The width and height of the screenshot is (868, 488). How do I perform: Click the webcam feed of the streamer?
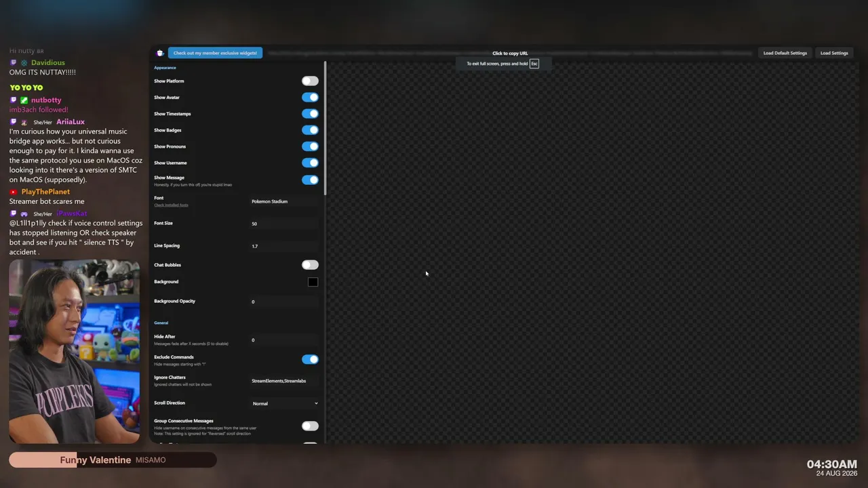(75, 351)
